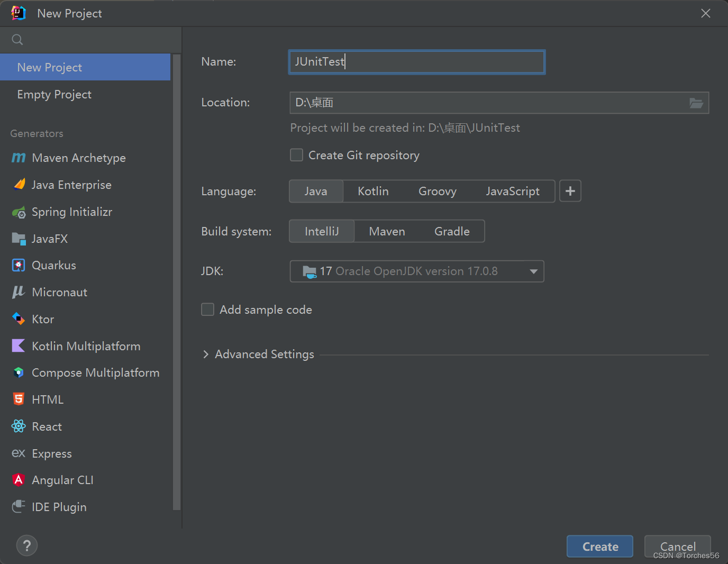Click the IntelliJ IDEA logo in title bar
728x564 pixels.
tap(19, 13)
